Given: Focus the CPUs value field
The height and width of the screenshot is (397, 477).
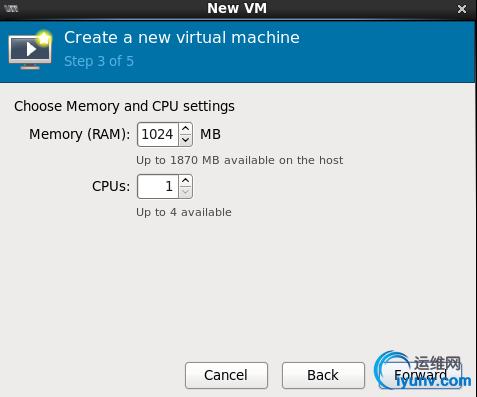Looking at the screenshot, I should pos(158,186).
